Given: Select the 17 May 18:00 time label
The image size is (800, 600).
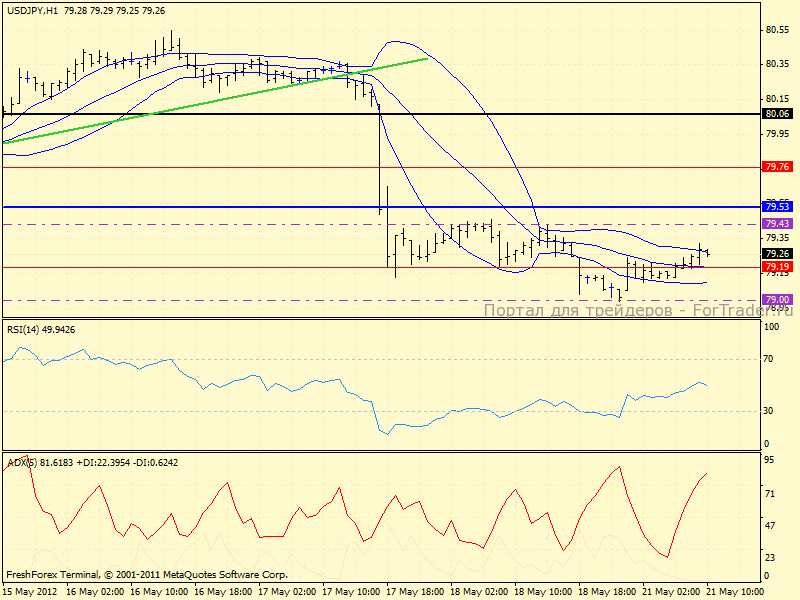Looking at the screenshot, I should [415, 591].
